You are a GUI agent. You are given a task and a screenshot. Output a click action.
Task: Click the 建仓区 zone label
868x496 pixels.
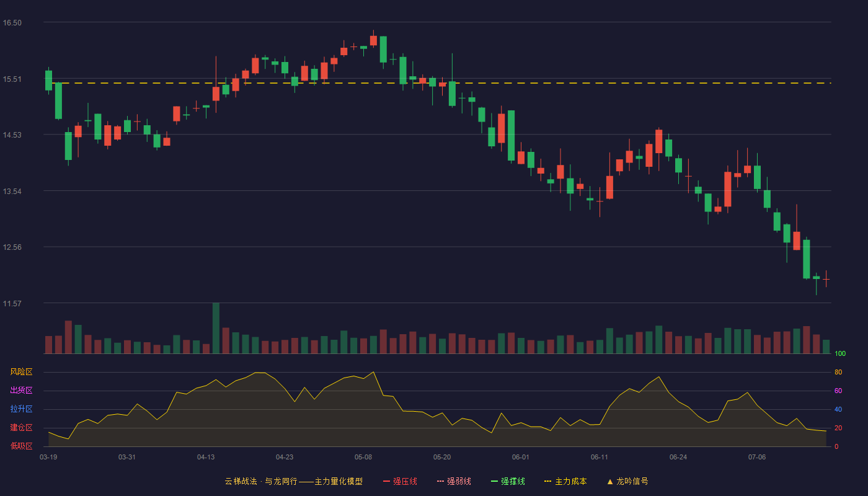coord(21,428)
